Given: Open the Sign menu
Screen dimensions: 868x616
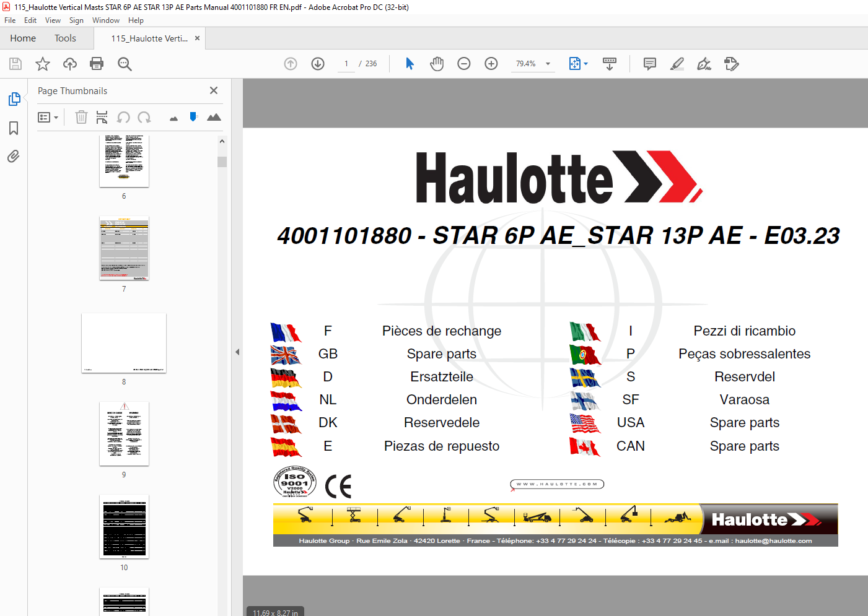Looking at the screenshot, I should 76,20.
